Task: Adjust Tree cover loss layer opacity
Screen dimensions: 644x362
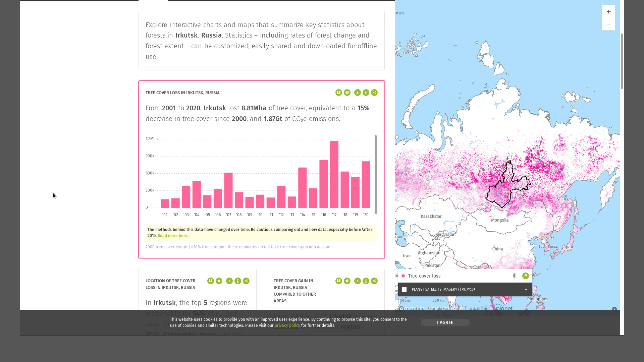Action: click(515, 276)
